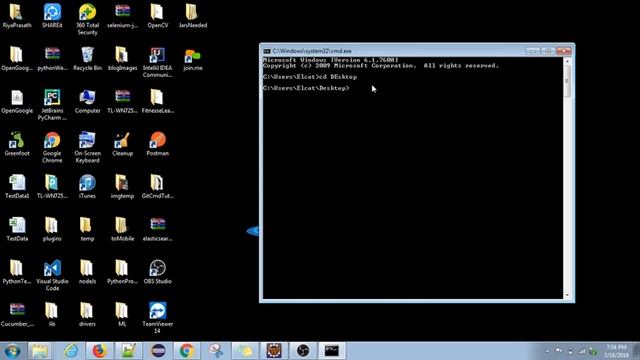Click scroll-down arrow in cmd window
640x360 pixels.
click(567, 295)
